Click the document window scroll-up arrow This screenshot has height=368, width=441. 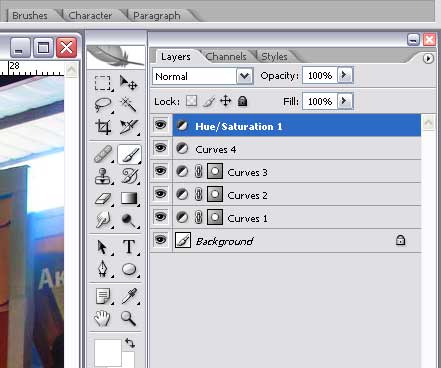(x=71, y=71)
